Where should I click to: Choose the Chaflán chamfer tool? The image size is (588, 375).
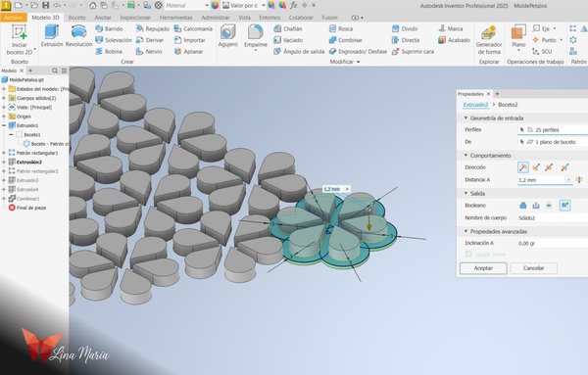pyautogui.click(x=287, y=28)
